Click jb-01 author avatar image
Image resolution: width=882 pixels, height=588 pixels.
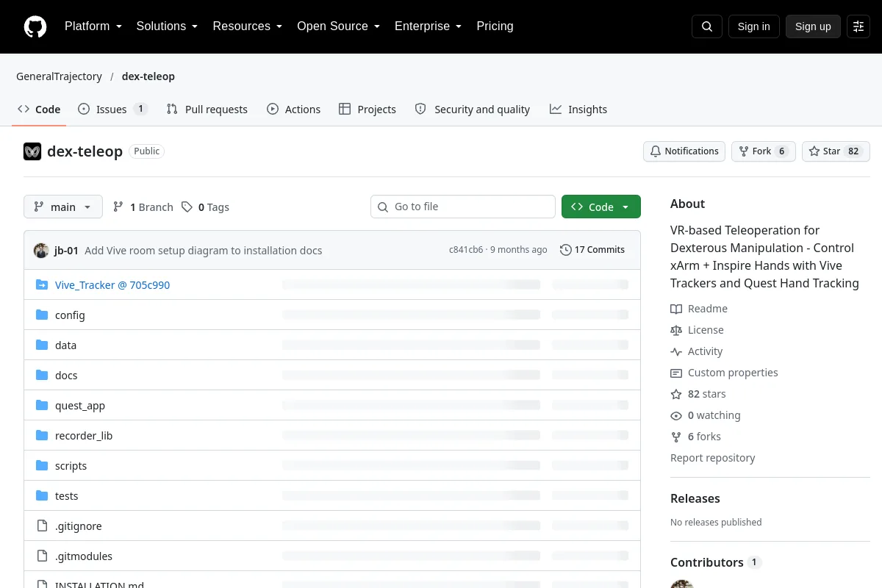[x=41, y=250]
